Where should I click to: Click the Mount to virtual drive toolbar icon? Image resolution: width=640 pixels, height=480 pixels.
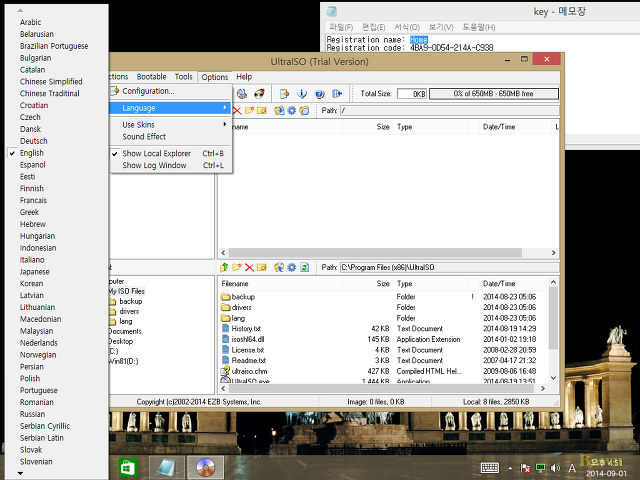tap(242, 94)
